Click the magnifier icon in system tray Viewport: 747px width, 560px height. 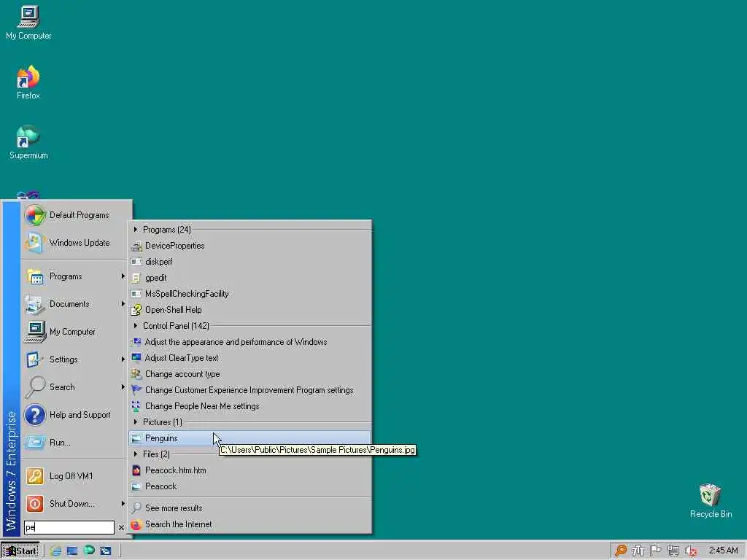tap(621, 551)
